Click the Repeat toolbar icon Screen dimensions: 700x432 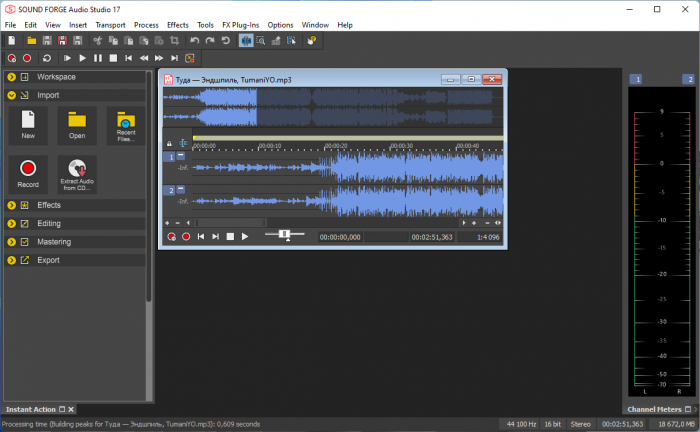[x=225, y=41]
